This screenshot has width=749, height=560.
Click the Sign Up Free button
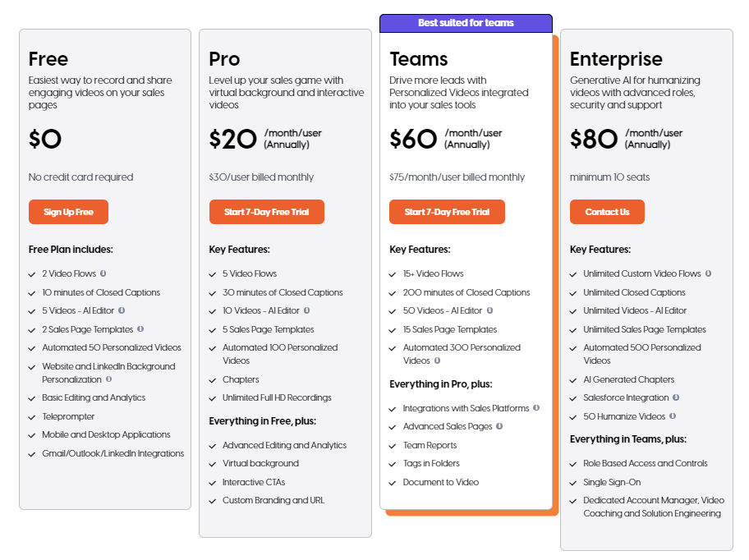[68, 212]
